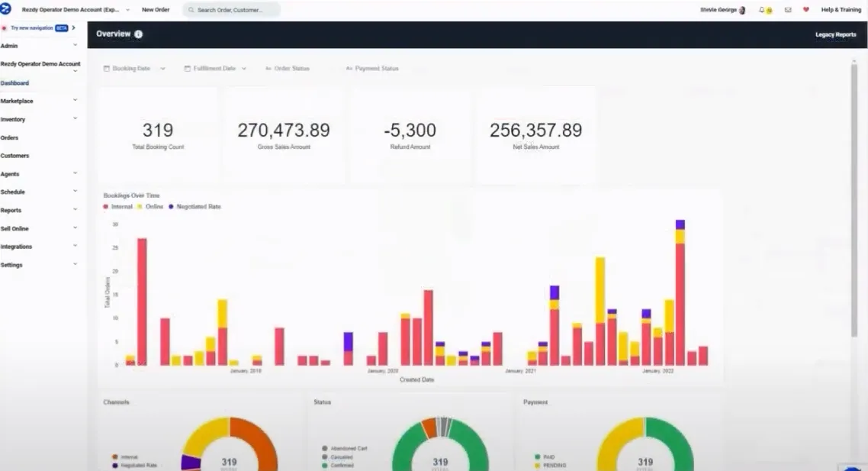Open the Legacy Reports link
This screenshot has width=868, height=471.
[835, 34]
